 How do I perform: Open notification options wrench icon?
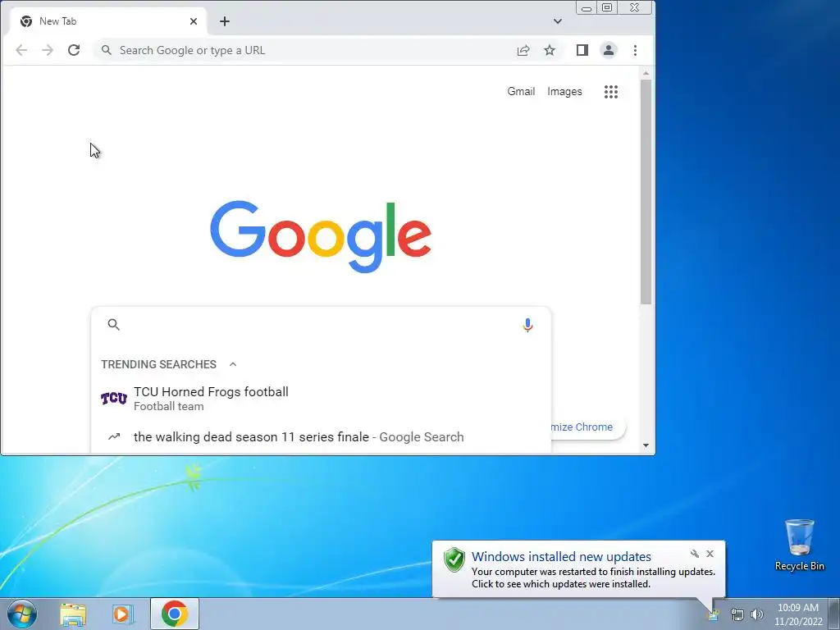tap(695, 554)
